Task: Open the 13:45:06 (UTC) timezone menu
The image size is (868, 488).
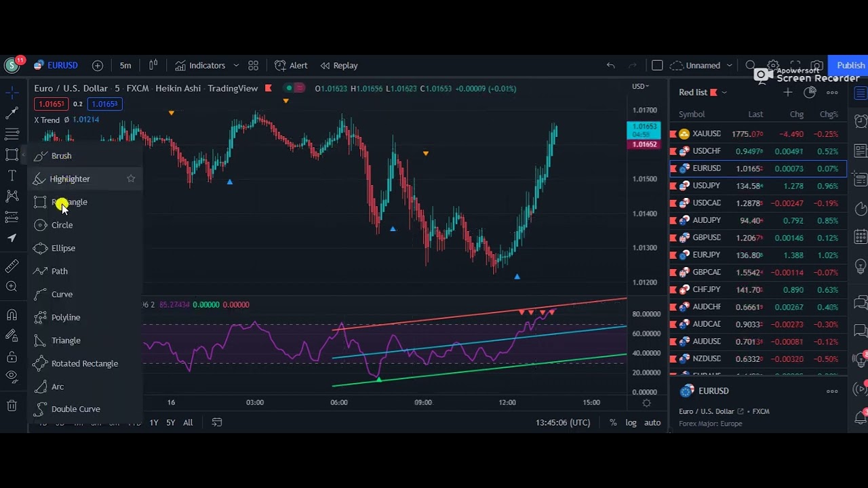Action: click(x=562, y=422)
